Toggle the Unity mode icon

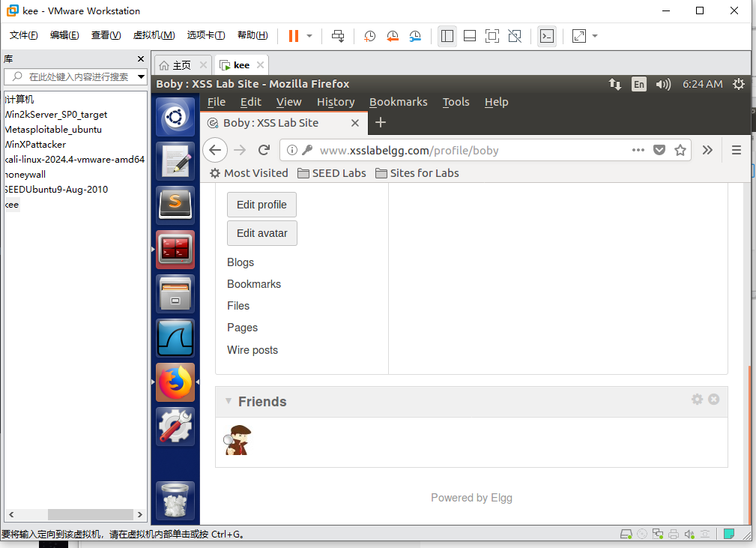point(515,36)
